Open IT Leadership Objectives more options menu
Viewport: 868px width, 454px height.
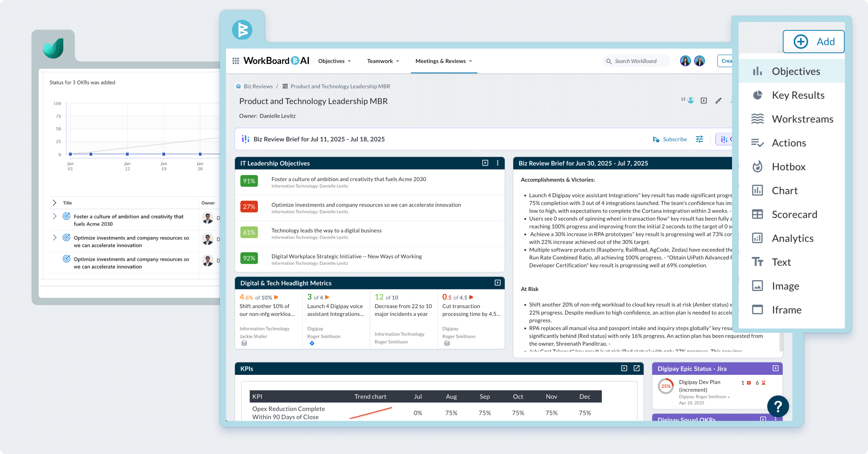(498, 163)
